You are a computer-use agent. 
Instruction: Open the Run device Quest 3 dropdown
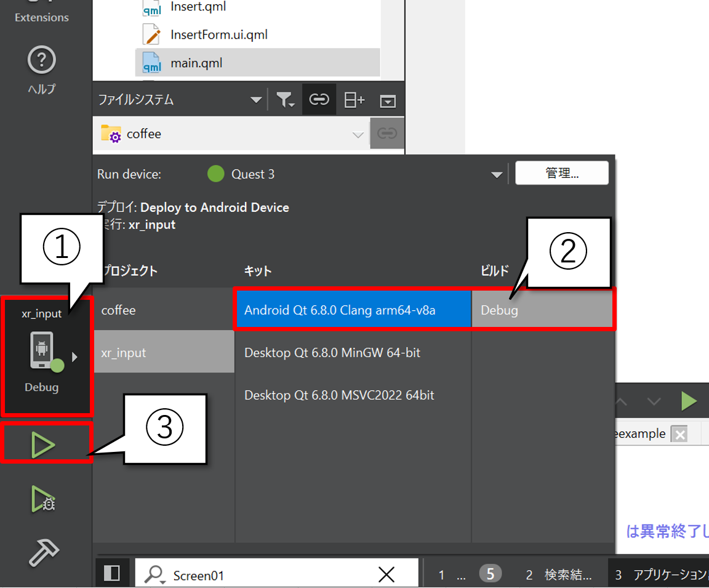pos(496,175)
